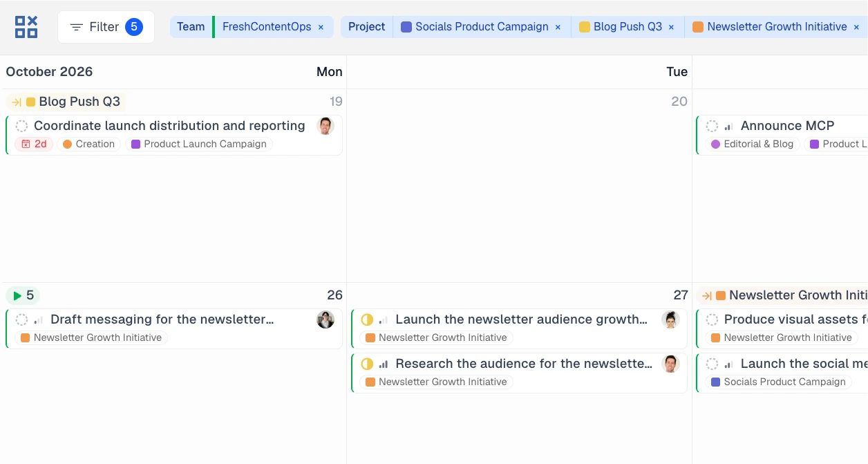Toggle status circle of Launch the social task
868x464 pixels.
pyautogui.click(x=712, y=364)
